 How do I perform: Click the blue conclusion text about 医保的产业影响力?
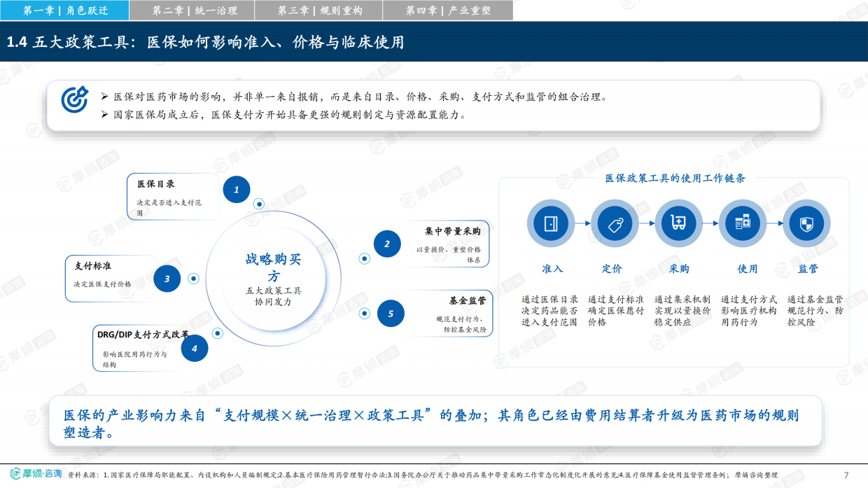[432, 424]
